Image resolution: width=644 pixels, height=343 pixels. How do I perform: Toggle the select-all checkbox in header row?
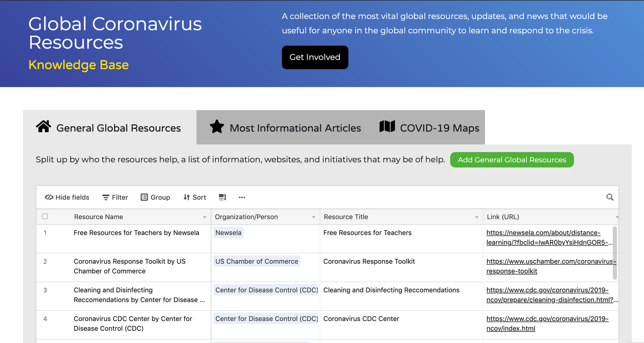[45, 216]
